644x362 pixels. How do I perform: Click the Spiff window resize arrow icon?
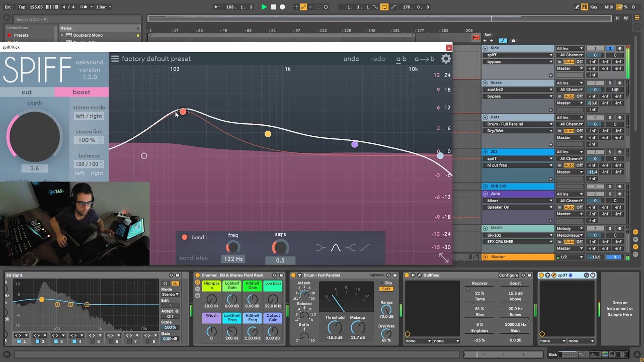[444, 257]
